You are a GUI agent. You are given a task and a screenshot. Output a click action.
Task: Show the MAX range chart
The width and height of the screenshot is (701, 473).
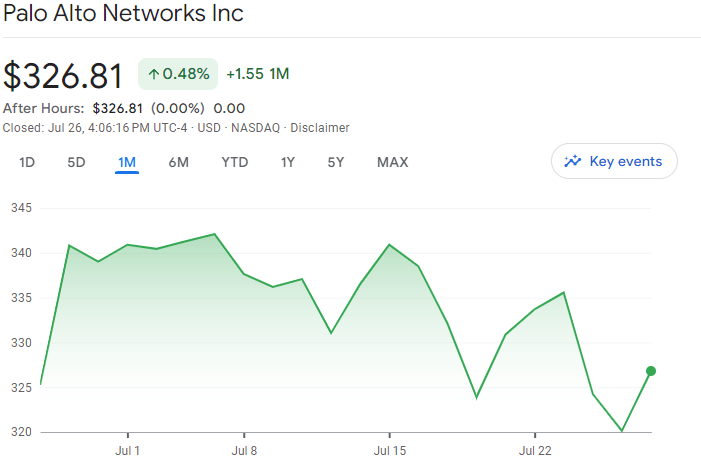tap(392, 162)
